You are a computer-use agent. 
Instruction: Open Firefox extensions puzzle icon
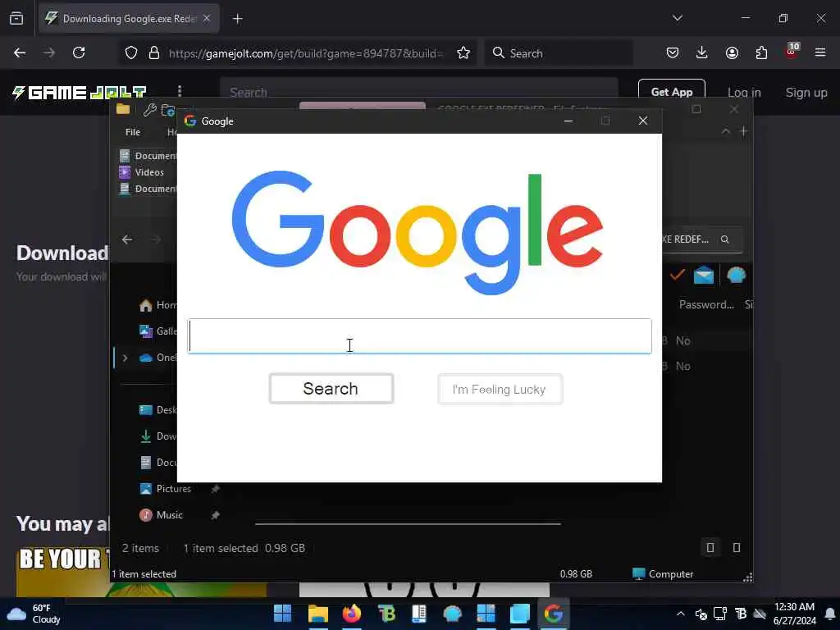click(761, 53)
